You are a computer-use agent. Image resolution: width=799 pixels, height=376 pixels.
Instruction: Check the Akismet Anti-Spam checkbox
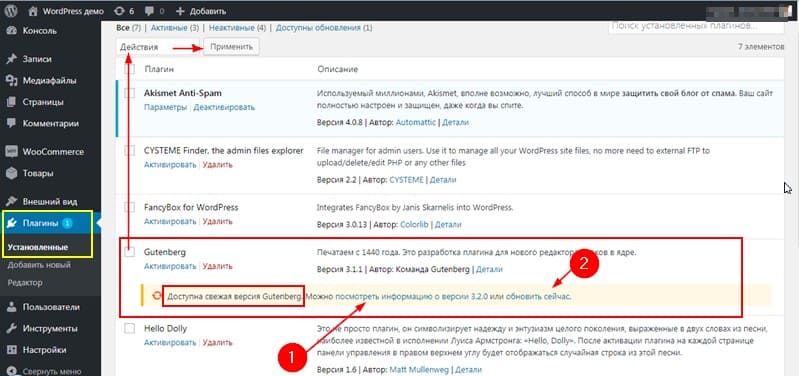[x=130, y=93]
